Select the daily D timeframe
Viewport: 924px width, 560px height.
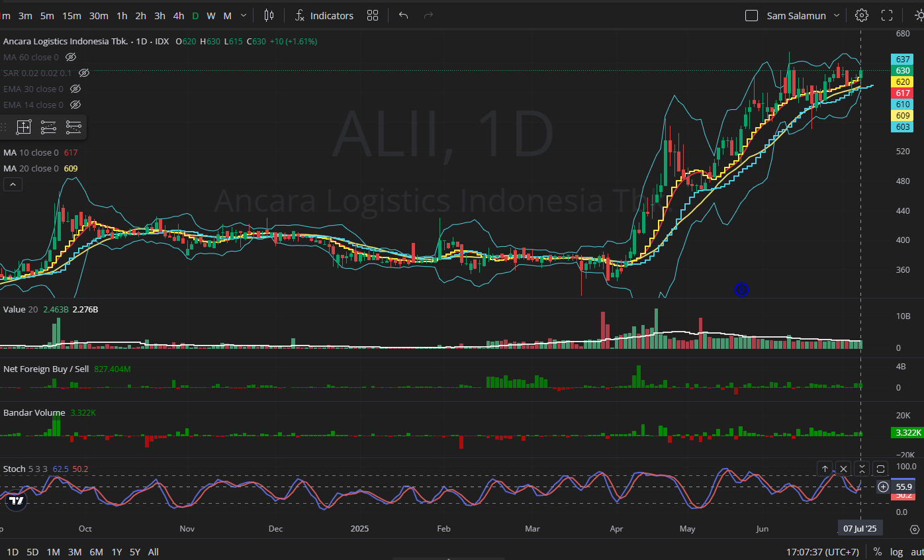tap(195, 15)
